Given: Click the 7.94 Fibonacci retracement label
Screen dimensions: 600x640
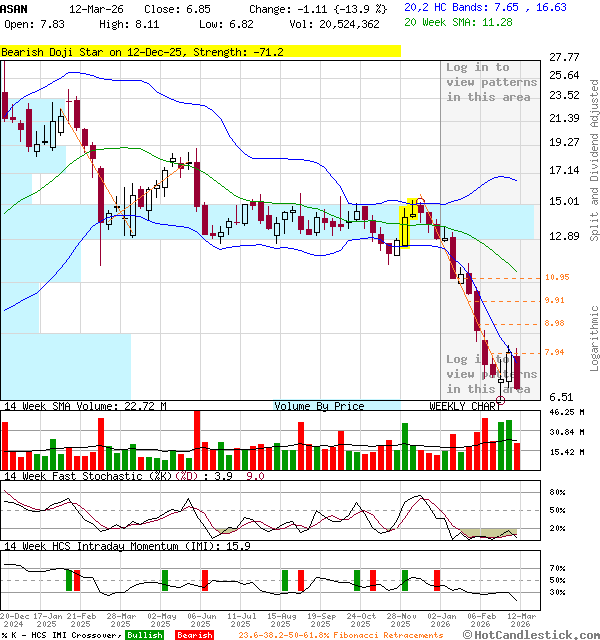Looking at the screenshot, I should [x=554, y=352].
